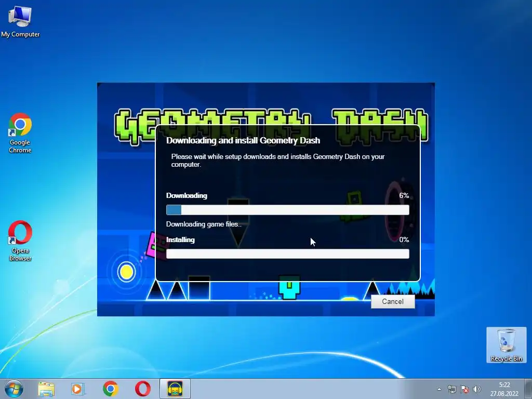Click the Show Desktop strip
532x399 pixels.
point(528,389)
